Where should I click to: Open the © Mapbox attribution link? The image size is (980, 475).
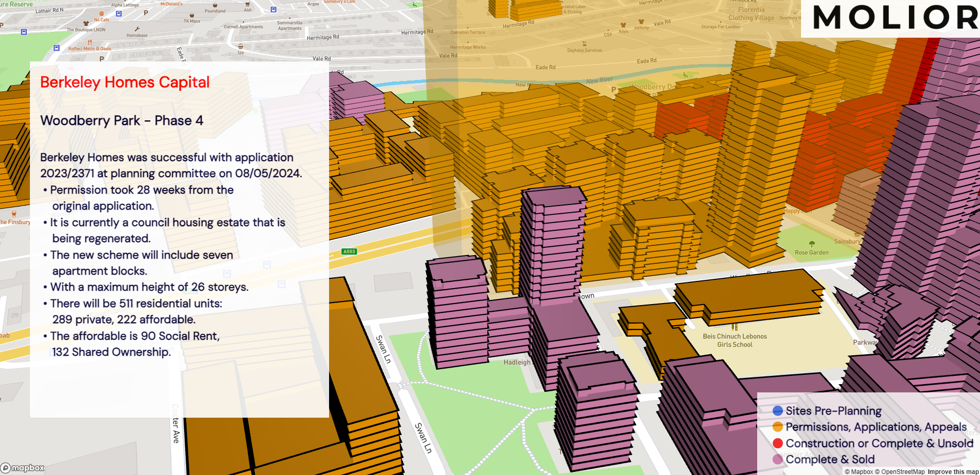click(x=859, y=471)
